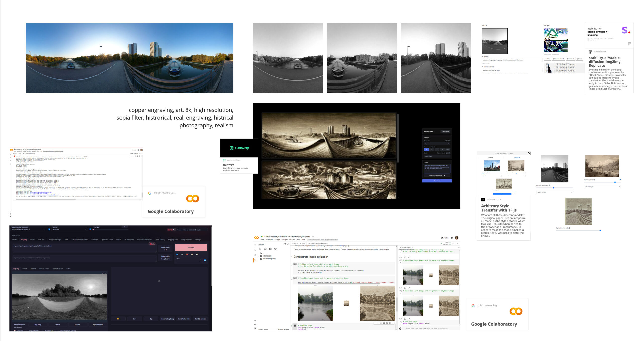The height and width of the screenshot is (341, 644).
Task: Select the 'Just resize' radio button
Action: tap(15, 331)
